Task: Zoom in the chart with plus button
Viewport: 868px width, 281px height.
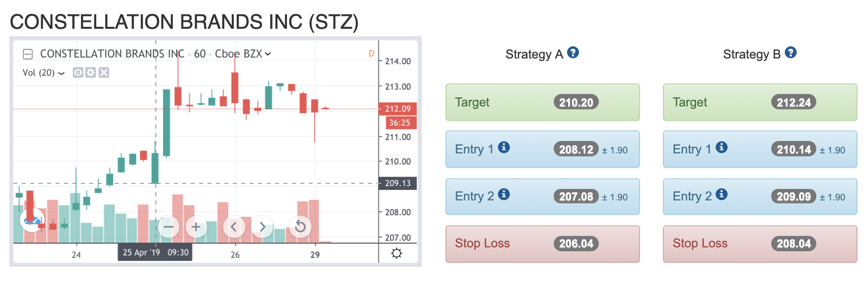Action: (196, 227)
